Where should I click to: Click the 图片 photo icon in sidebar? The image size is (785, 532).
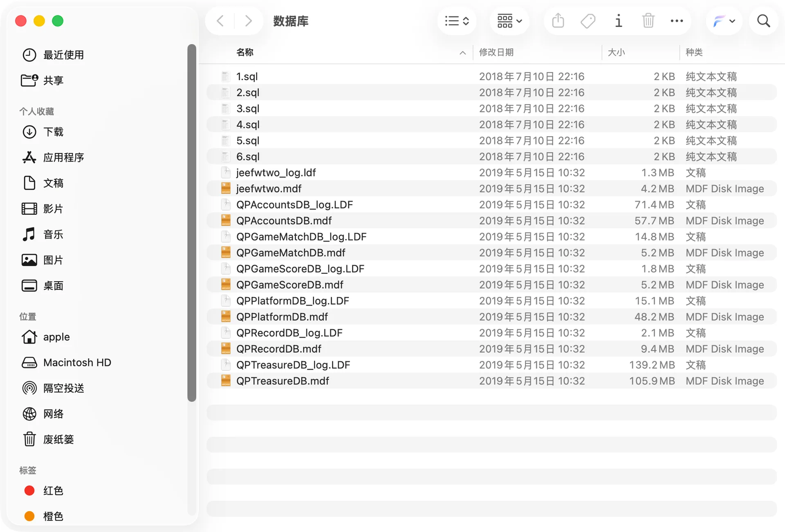(29, 260)
